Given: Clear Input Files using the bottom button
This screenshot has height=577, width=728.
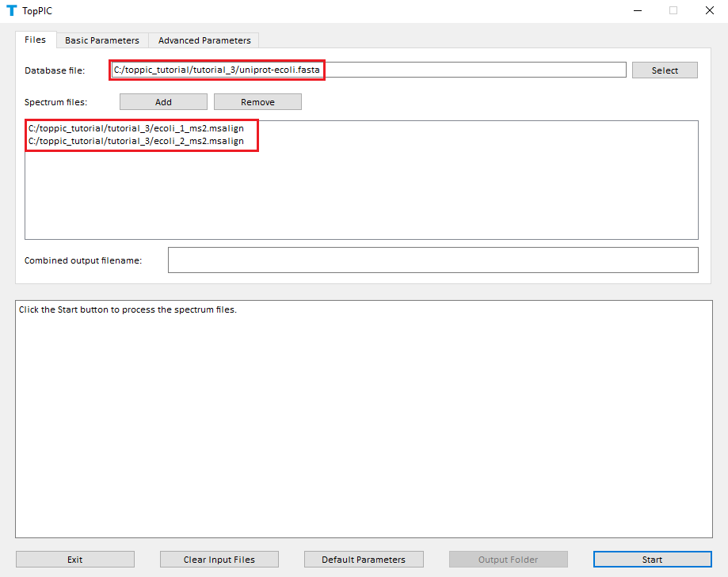Looking at the screenshot, I should pos(219,560).
